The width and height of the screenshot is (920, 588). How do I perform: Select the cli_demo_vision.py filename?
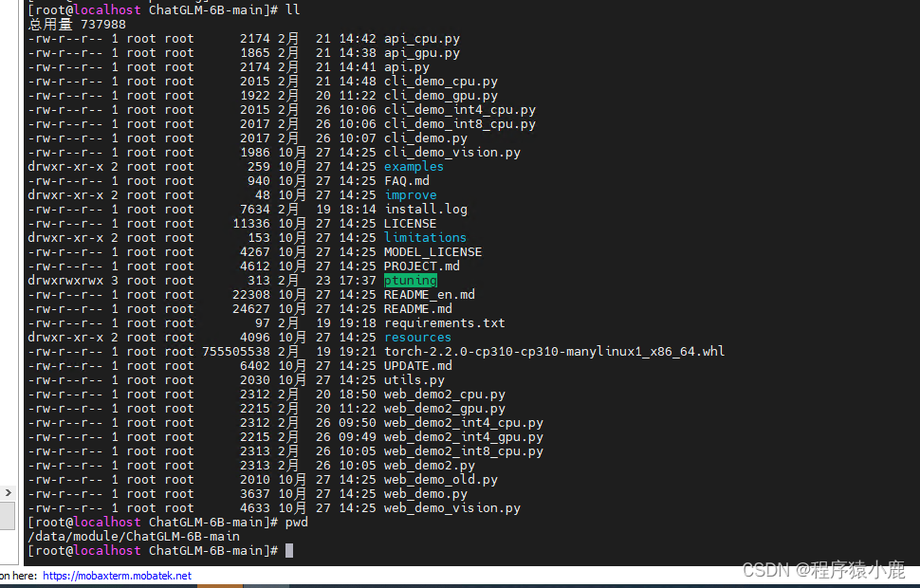point(451,153)
